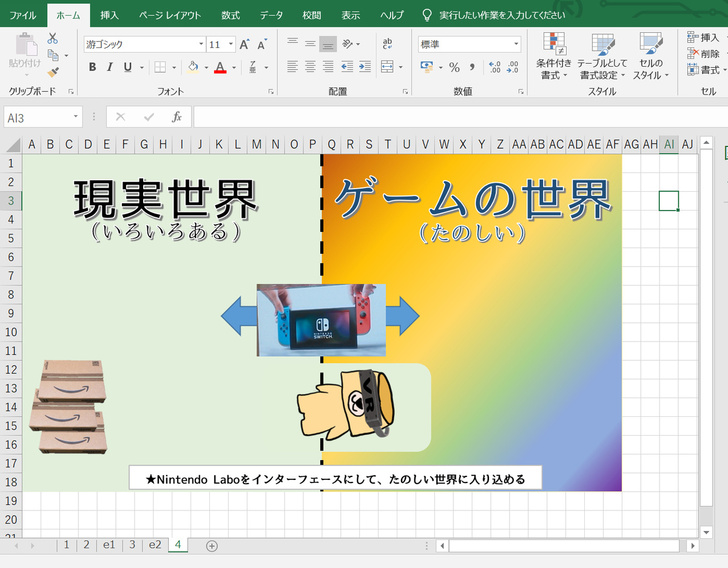
Task: Click the fill color bucket swatch
Action: (x=194, y=67)
